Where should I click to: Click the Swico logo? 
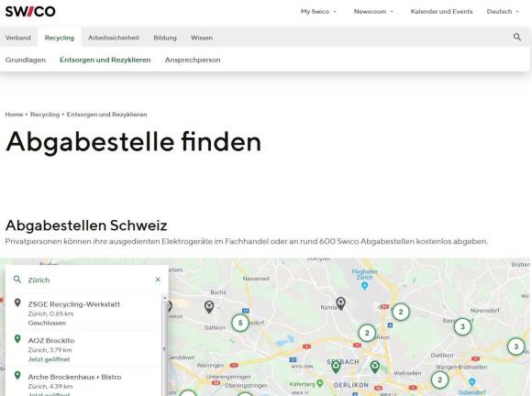click(x=30, y=11)
